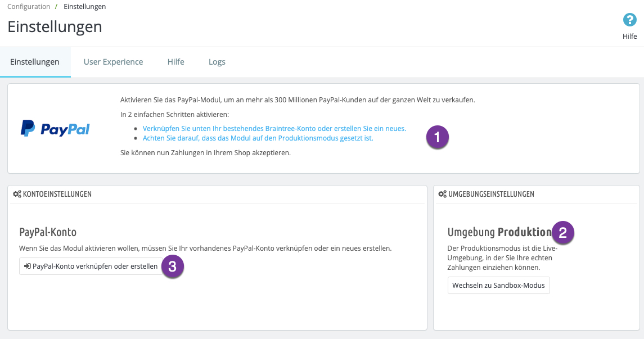Click the sign-in arrow icon on PayPal-Konto button
The image size is (644, 339).
[x=28, y=266]
